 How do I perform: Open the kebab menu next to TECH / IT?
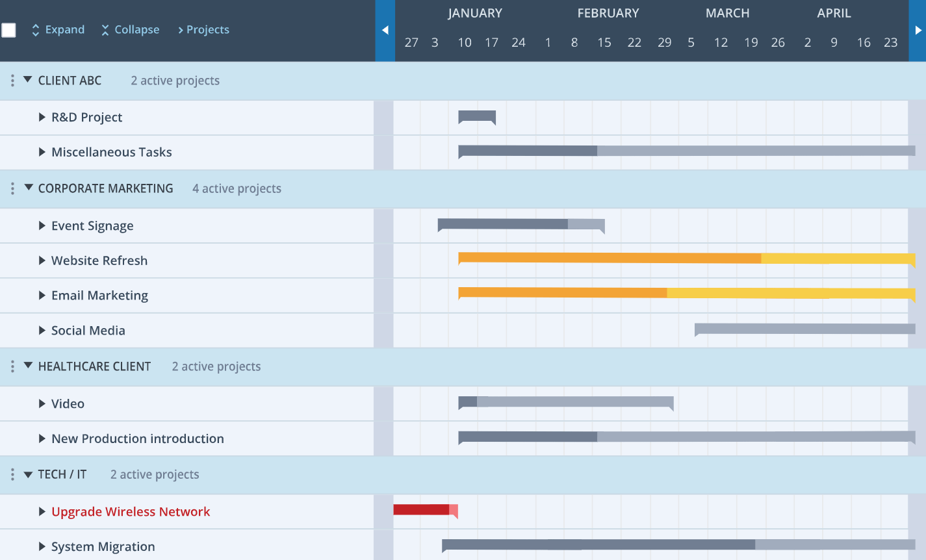tap(12, 474)
